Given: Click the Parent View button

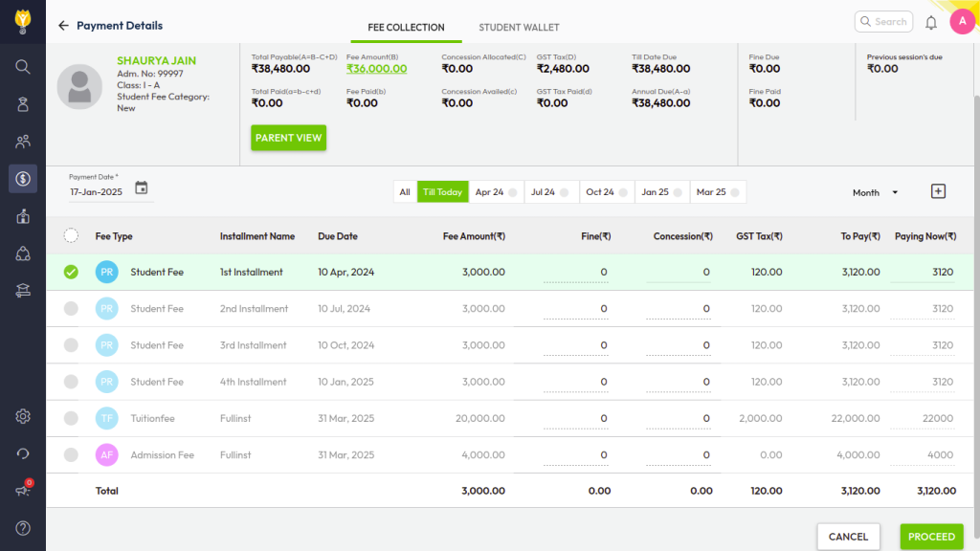Looking at the screenshot, I should pos(288,138).
